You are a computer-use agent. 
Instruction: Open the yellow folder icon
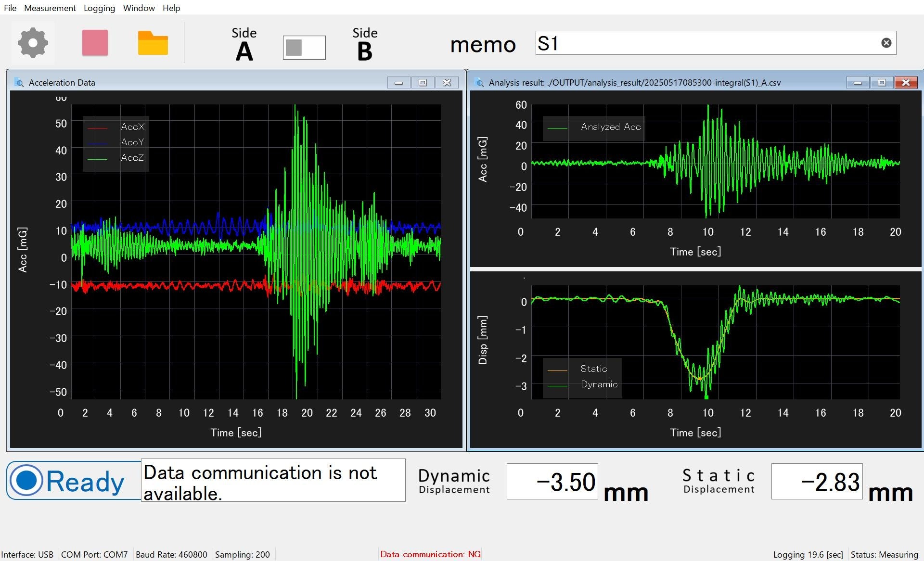coord(153,43)
